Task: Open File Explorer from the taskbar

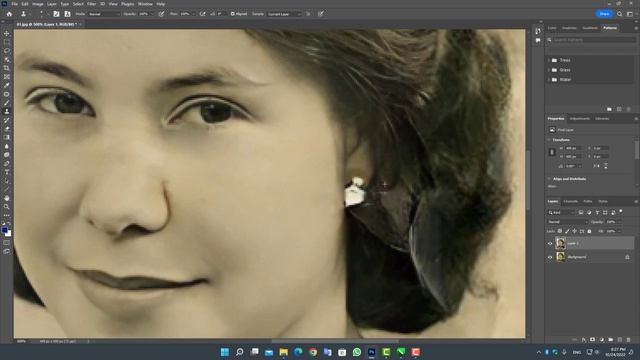Action: tap(283, 352)
